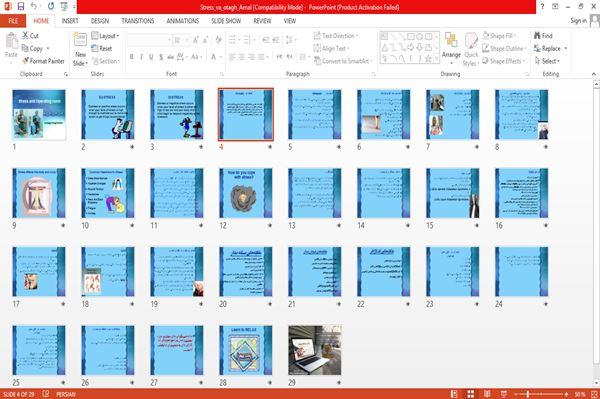
Task: Click the 50% zoom level button
Action: [x=580, y=394]
